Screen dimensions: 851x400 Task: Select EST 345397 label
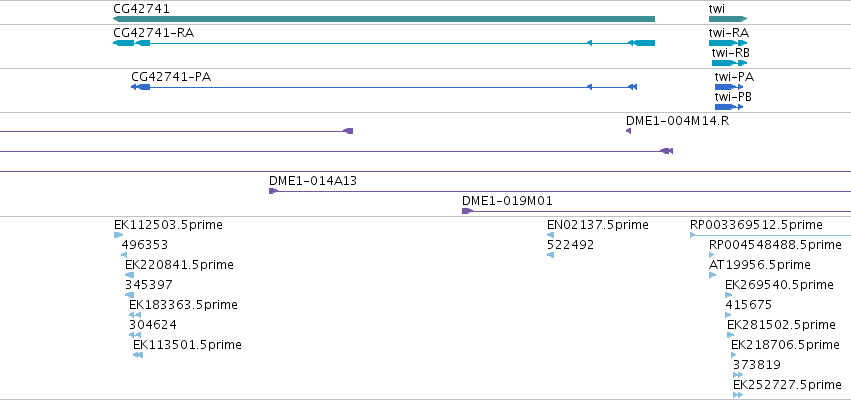149,285
